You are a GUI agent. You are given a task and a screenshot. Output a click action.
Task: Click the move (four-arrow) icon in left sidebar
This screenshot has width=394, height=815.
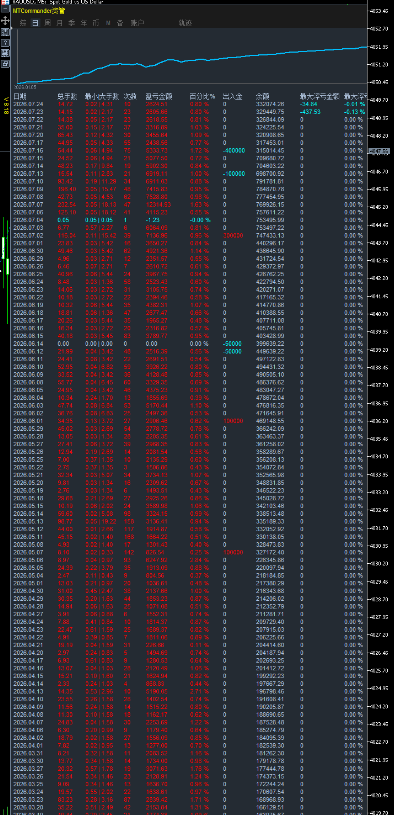(x=5, y=20)
